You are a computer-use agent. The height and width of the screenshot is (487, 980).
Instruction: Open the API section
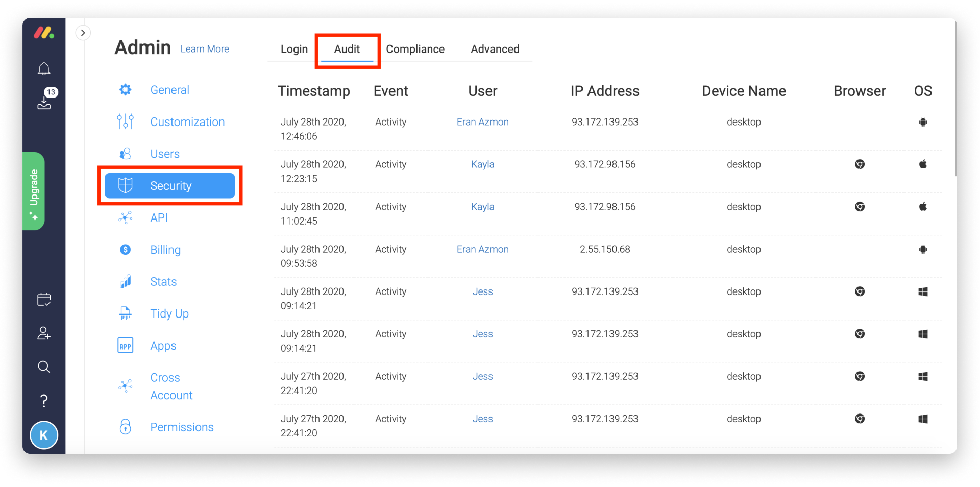pos(159,217)
